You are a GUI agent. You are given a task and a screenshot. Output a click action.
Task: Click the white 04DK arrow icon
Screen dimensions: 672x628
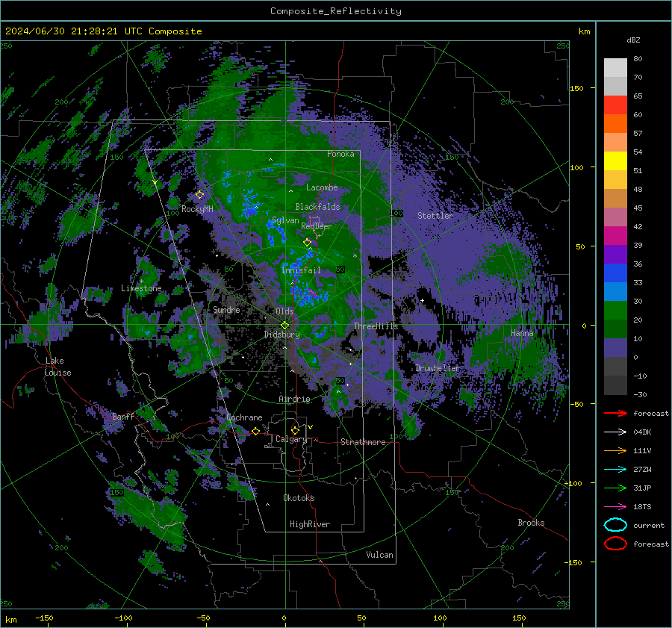615,432
